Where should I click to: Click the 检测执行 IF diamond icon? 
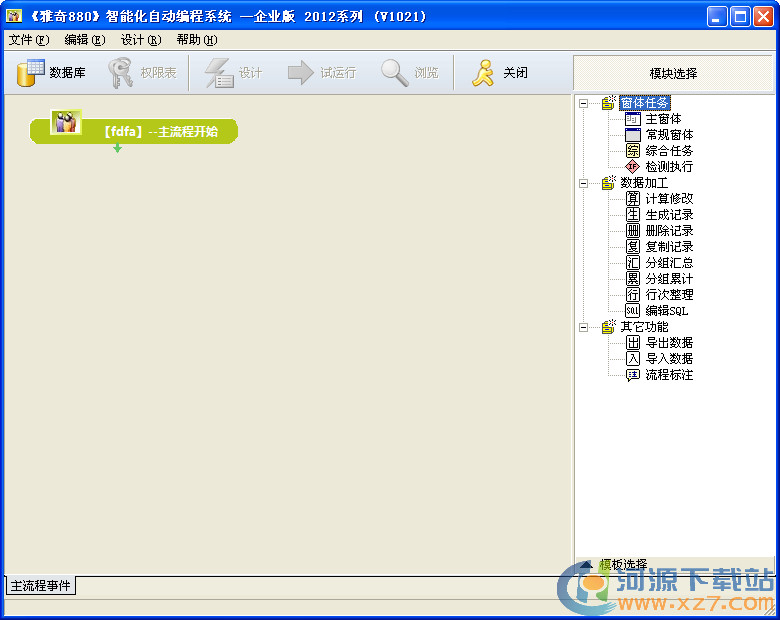633,167
